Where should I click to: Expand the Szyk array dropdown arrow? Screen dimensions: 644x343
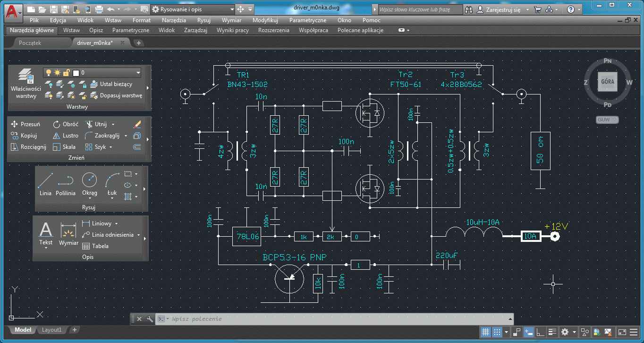pyautogui.click(x=110, y=147)
